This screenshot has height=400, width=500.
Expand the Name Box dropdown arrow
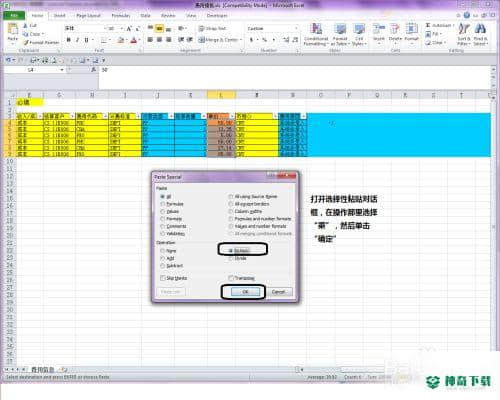pos(62,70)
